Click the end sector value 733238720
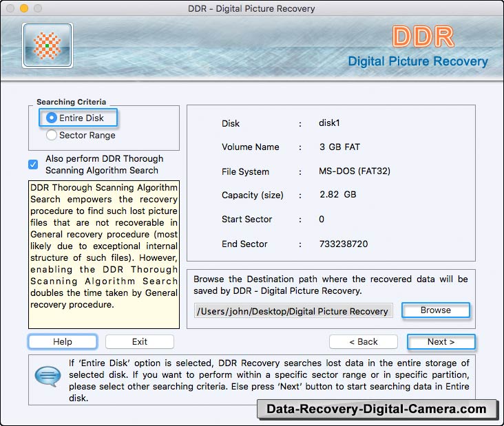 point(344,244)
